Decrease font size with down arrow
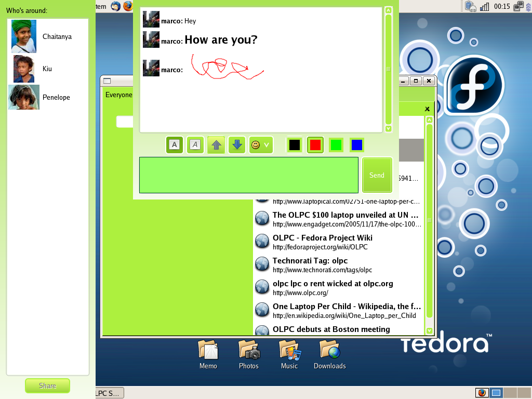 pos(237,144)
